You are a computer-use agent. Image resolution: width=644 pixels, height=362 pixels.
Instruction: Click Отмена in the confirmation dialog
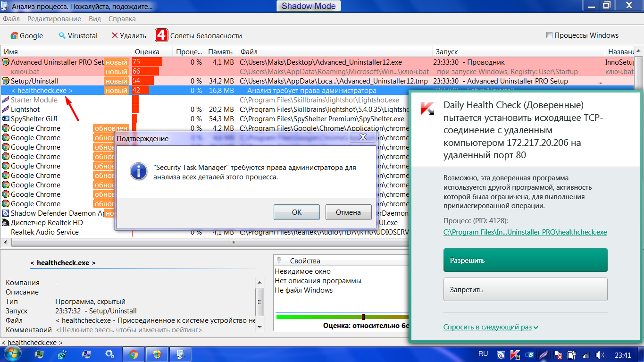[348, 212]
